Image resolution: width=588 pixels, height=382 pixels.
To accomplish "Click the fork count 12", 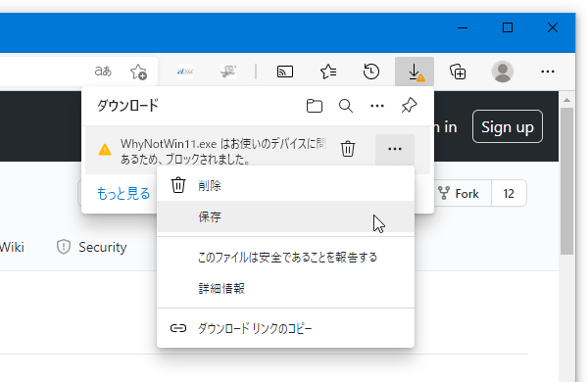I will 509,193.
